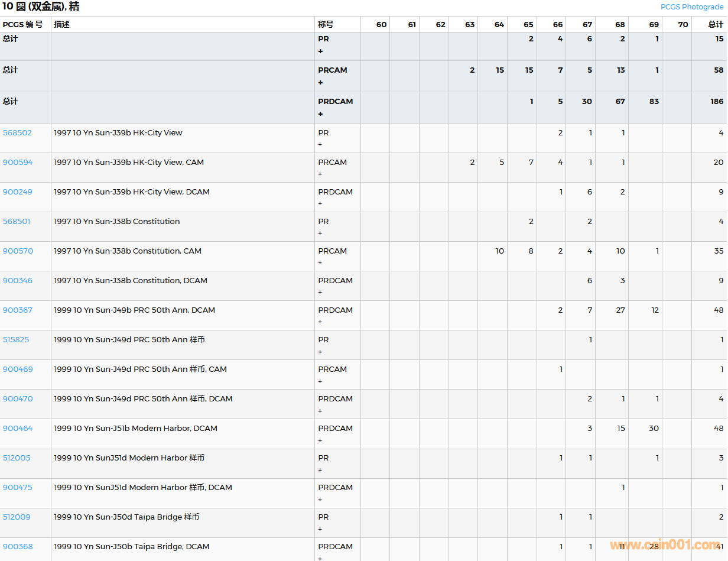Open PCGS number 512009 link
Image resolution: width=728 pixels, height=561 pixels.
pos(17,517)
